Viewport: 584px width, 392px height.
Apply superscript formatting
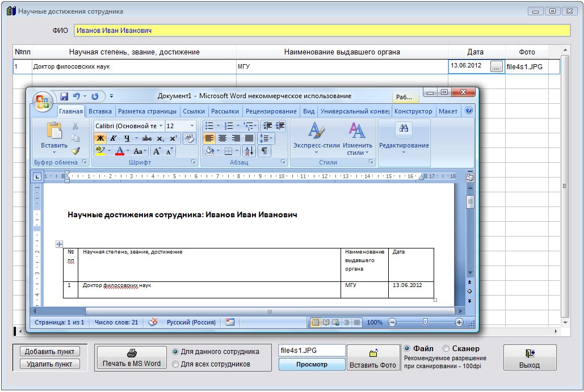[x=173, y=138]
